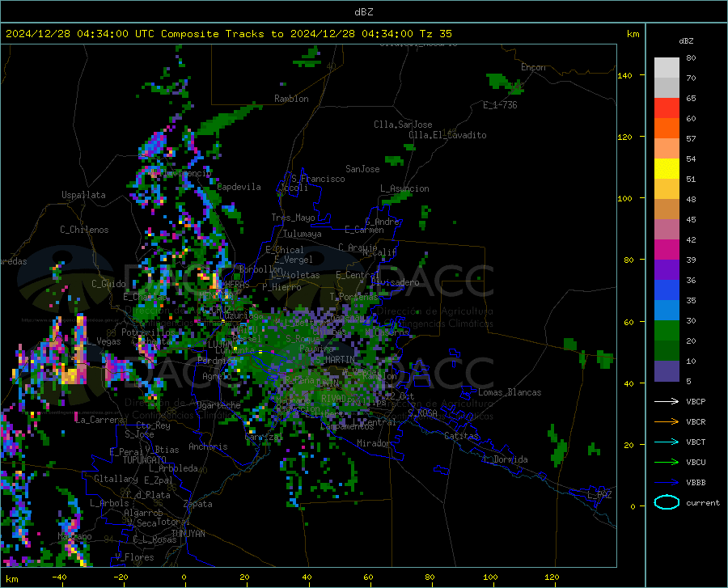Click the Clla.SanJose map label
This screenshot has width=728, height=588.
[x=403, y=125]
